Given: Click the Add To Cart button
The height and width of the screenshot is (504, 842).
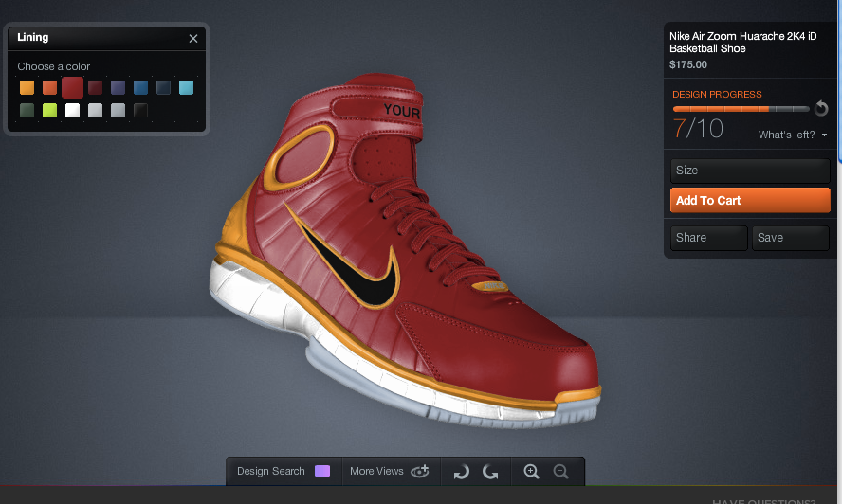Looking at the screenshot, I should [750, 200].
